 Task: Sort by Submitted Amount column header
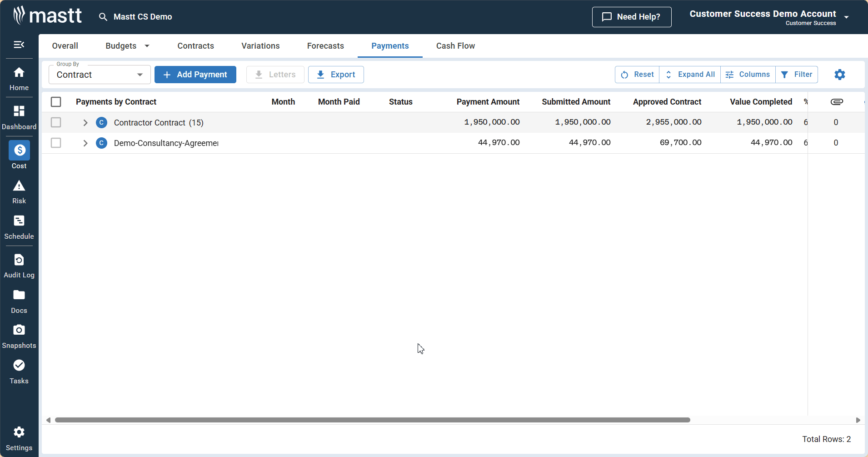[576, 102]
